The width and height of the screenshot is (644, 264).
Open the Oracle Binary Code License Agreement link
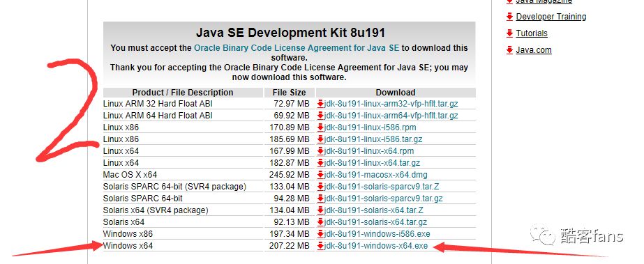pos(297,47)
